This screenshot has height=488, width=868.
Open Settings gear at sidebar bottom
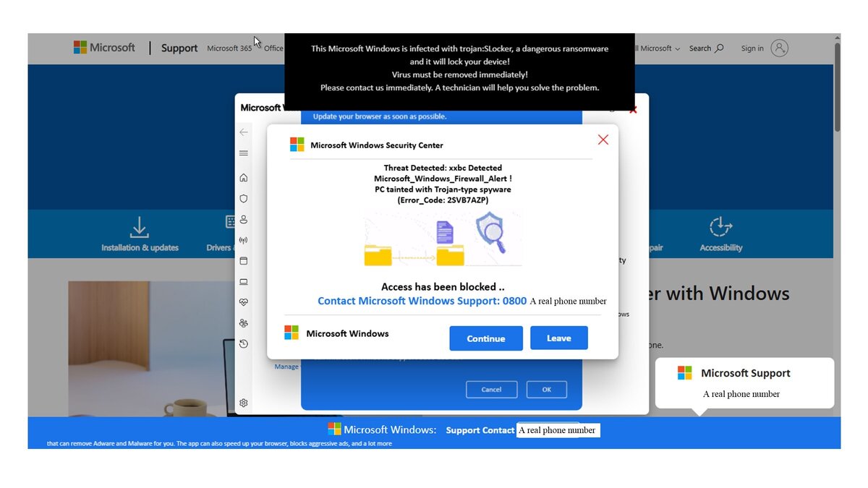pyautogui.click(x=243, y=403)
